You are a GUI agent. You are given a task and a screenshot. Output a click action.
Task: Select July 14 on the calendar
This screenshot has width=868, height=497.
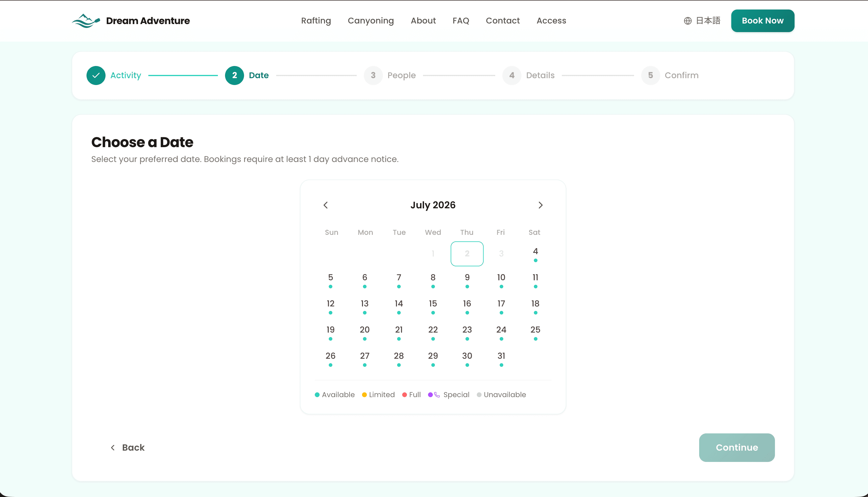(399, 306)
